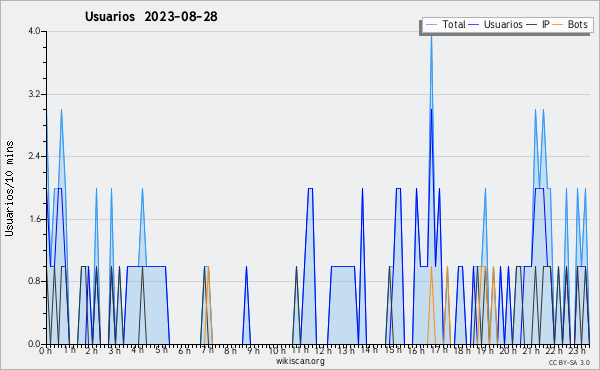Click the y-axis value "1.6"
The image size is (600, 370).
(34, 219)
